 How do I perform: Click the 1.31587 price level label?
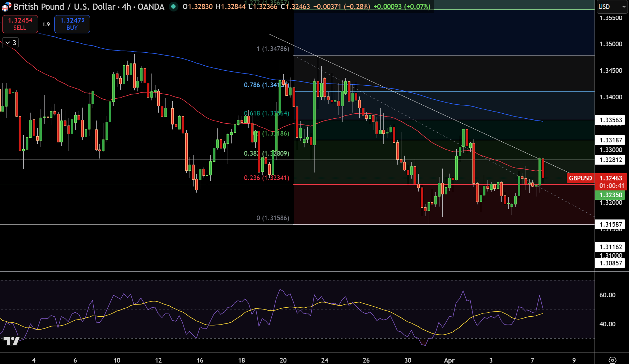coord(611,224)
